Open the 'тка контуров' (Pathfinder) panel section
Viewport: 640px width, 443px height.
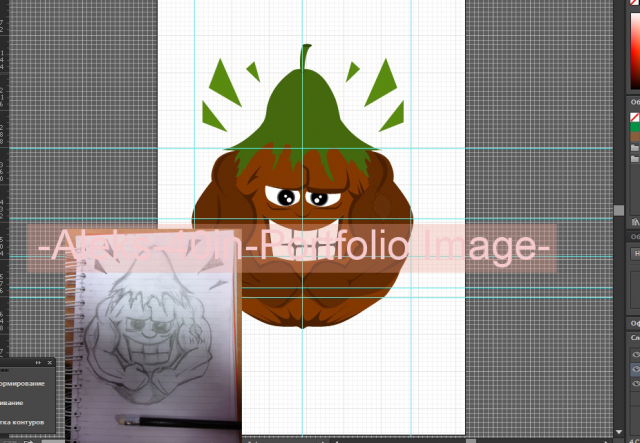22,422
